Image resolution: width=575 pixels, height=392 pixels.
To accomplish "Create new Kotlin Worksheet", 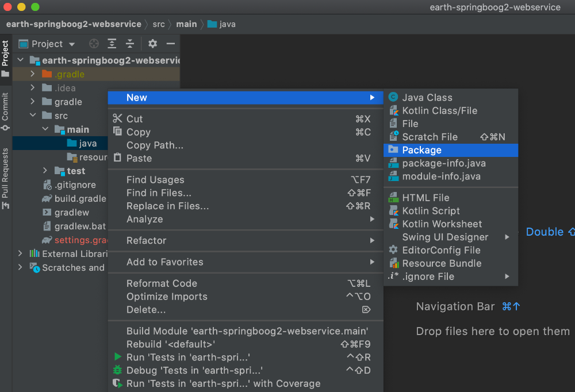I will [x=451, y=224].
